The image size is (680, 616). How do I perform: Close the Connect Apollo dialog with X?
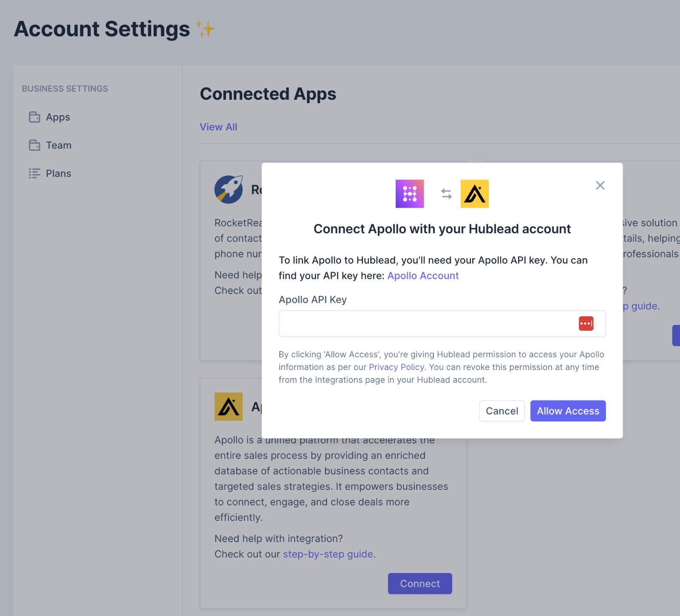[x=600, y=185]
